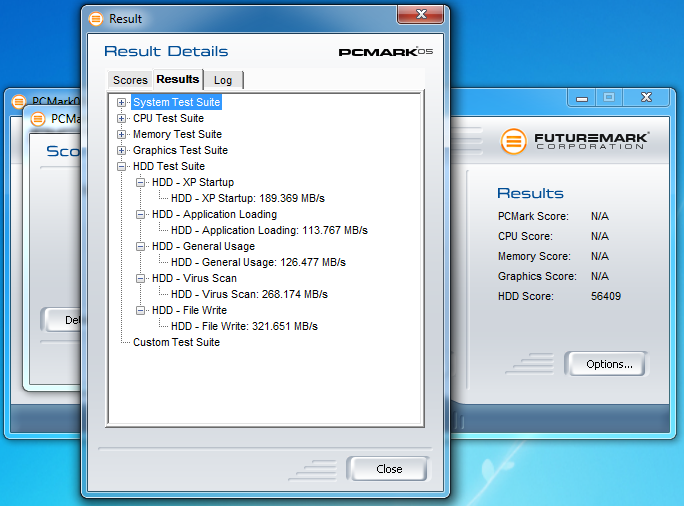This screenshot has height=506, width=684.
Task: Open Options in the PCMark main window
Action: 609,364
